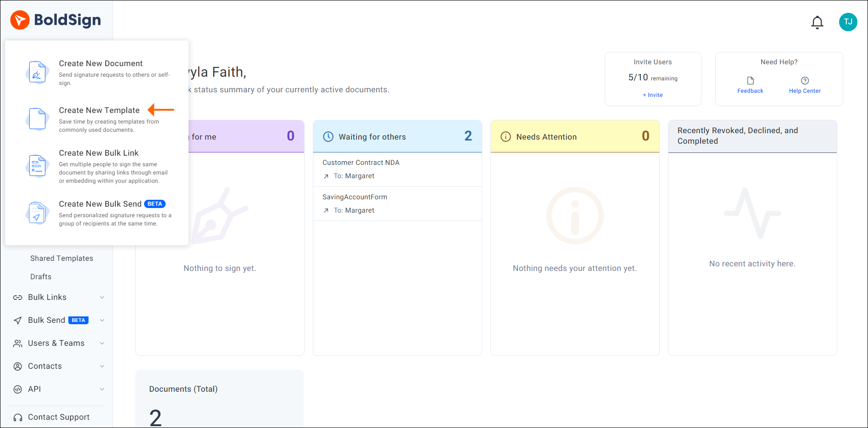Click the Documents (Total) card
Image resolution: width=868 pixels, height=428 pixels.
[219, 399]
